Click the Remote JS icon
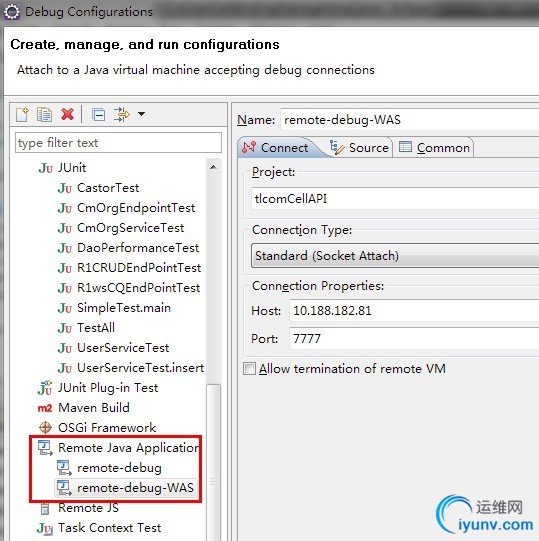 [45, 509]
